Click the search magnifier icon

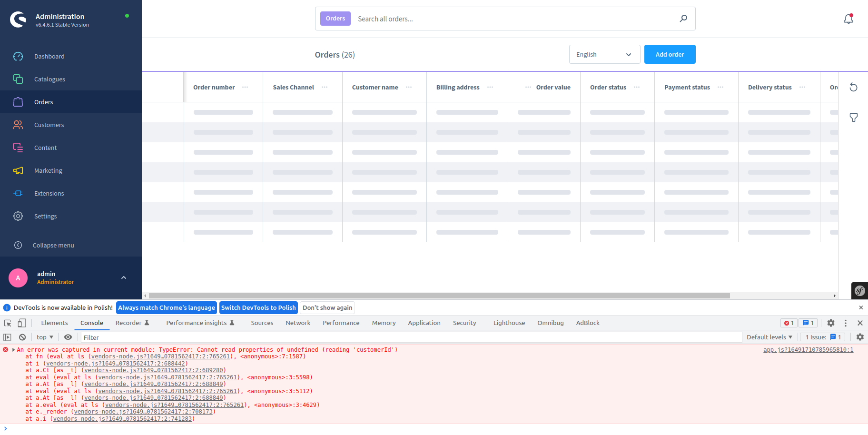683,19
